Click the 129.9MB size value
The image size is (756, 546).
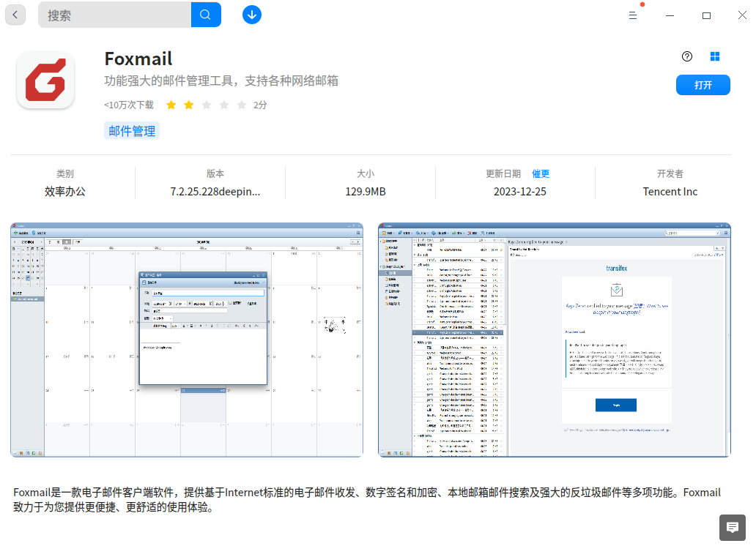pyautogui.click(x=366, y=192)
